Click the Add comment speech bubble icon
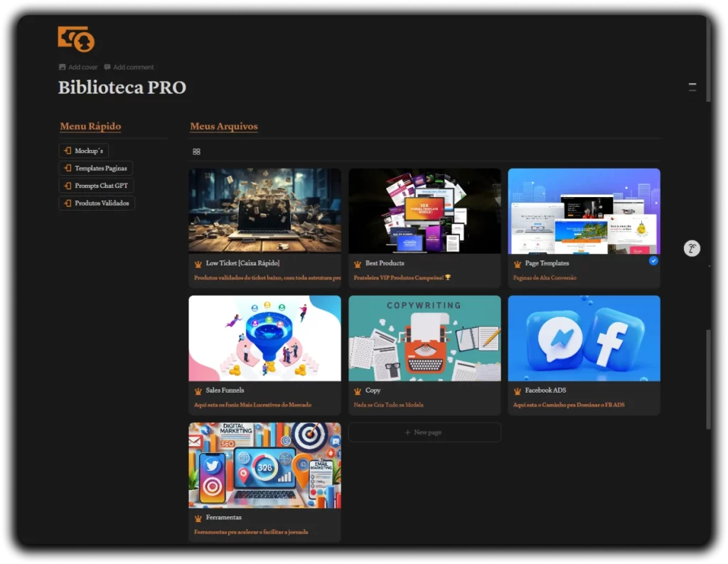Viewport: 728px width, 564px height. [x=107, y=68]
